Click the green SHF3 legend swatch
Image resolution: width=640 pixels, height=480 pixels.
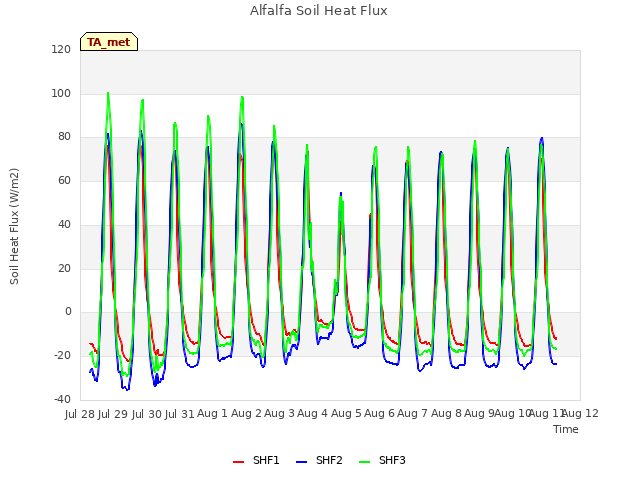[x=364, y=462]
